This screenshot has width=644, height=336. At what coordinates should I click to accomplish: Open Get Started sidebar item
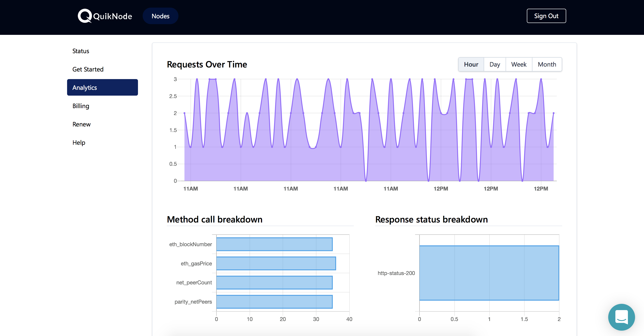coord(88,69)
